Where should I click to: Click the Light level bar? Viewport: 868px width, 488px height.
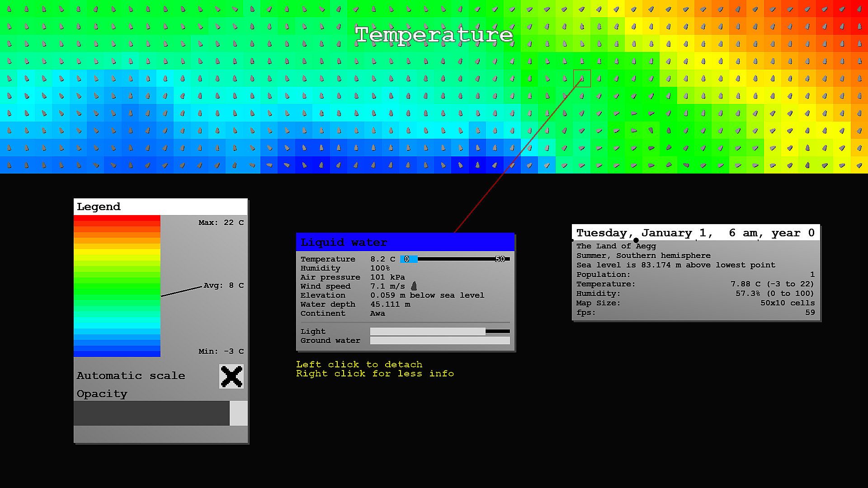coord(439,331)
